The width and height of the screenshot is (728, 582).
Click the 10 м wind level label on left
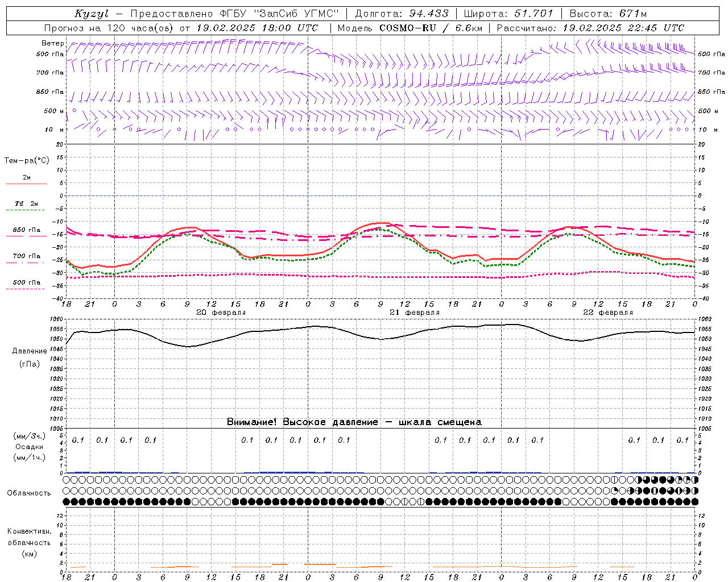tap(54, 130)
